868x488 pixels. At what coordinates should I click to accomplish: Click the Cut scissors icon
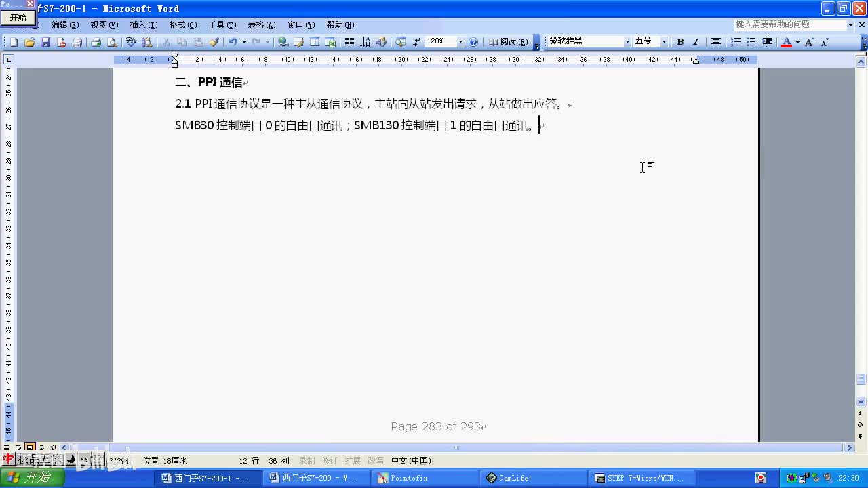pos(166,42)
